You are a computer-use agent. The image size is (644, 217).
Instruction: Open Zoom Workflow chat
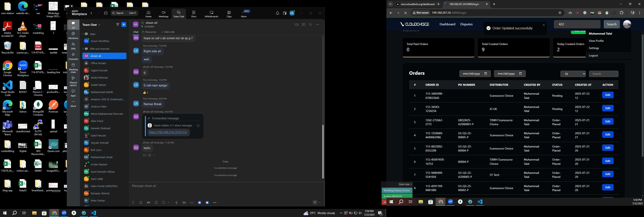point(104,41)
